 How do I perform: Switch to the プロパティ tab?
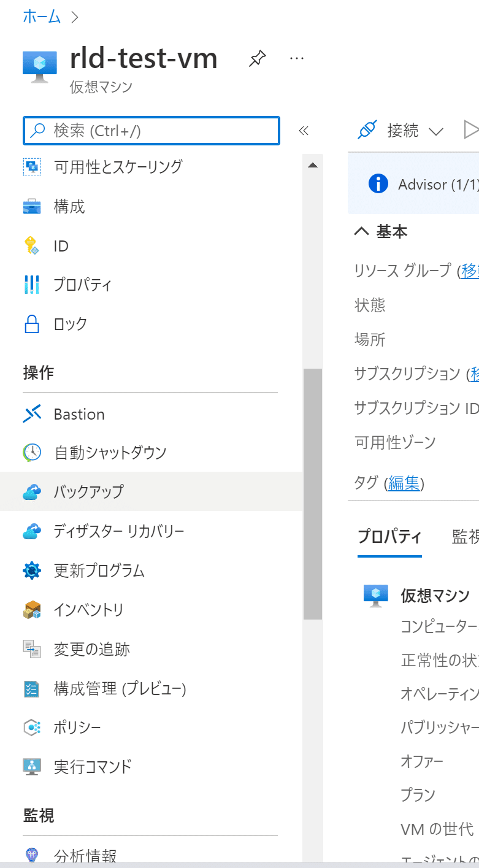(x=389, y=537)
